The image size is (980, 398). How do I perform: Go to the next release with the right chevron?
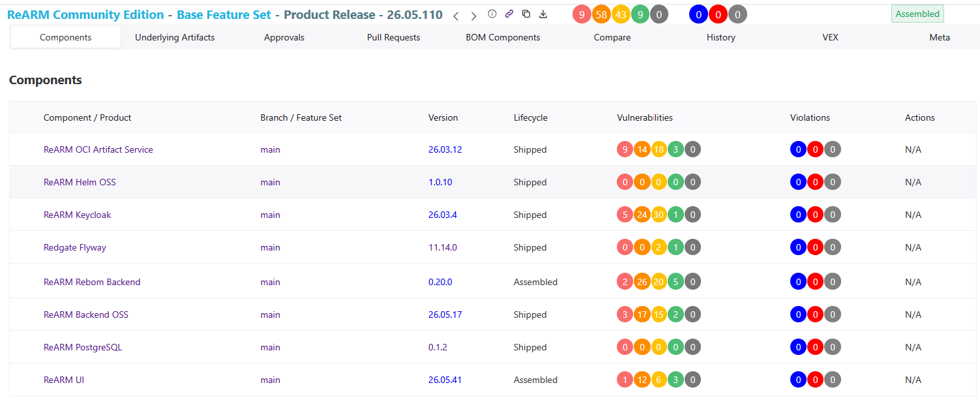pyautogui.click(x=474, y=16)
